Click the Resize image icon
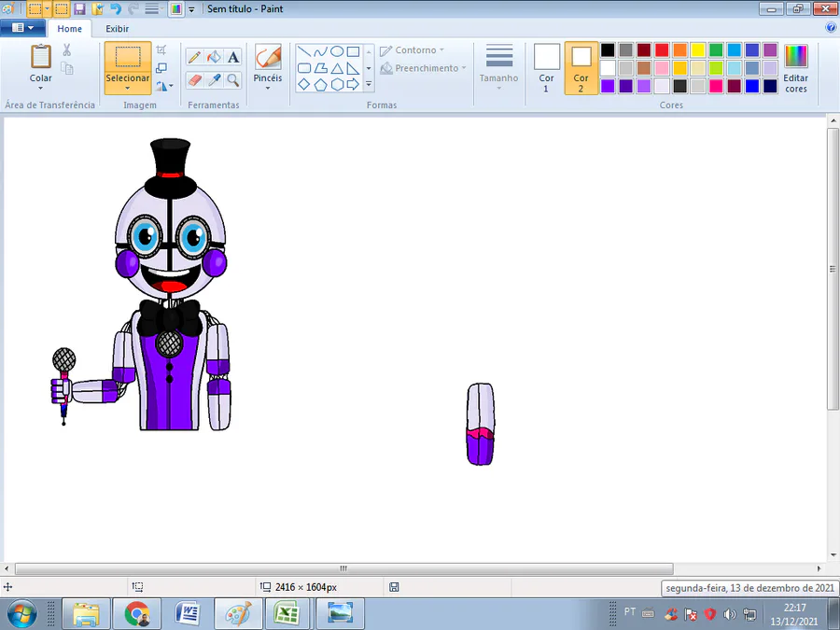The width and height of the screenshot is (840, 630). (x=161, y=68)
